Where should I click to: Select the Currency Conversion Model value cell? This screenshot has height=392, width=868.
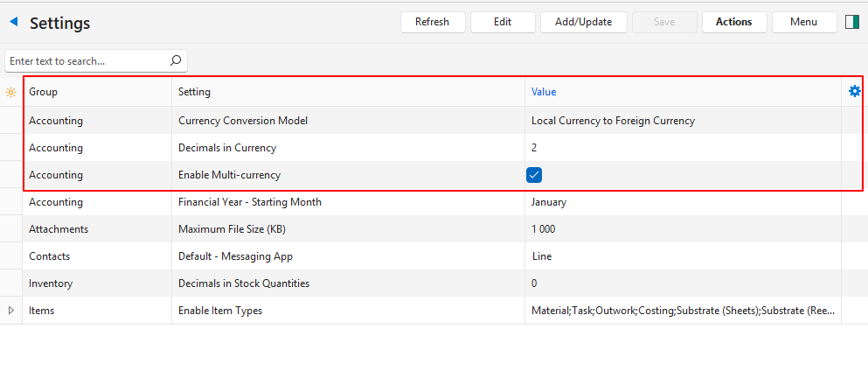click(x=613, y=121)
